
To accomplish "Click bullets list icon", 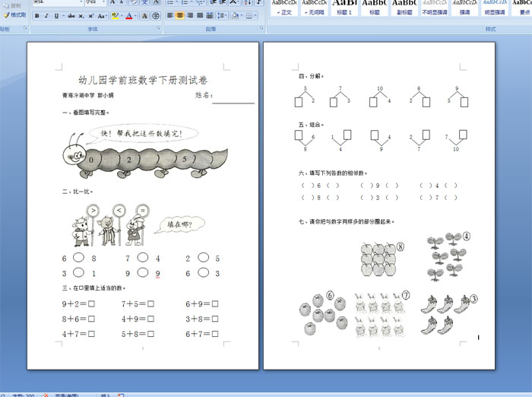I will tap(172, 2).
